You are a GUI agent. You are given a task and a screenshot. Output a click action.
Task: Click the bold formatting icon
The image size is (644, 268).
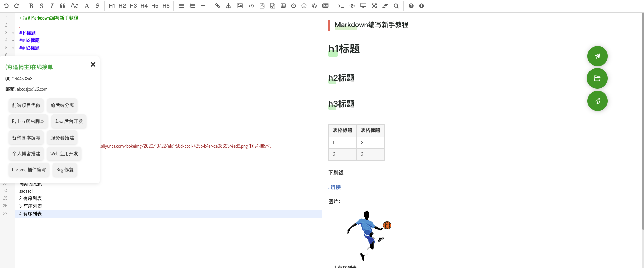(x=31, y=6)
